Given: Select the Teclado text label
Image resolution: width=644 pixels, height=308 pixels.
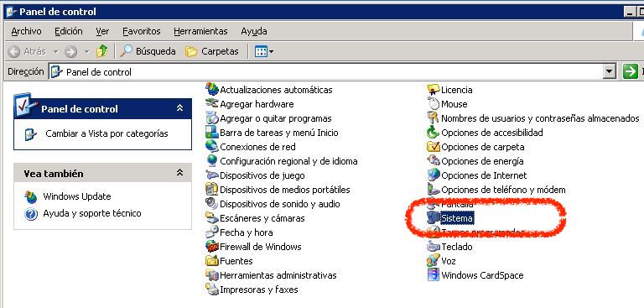Looking at the screenshot, I should (x=457, y=247).
